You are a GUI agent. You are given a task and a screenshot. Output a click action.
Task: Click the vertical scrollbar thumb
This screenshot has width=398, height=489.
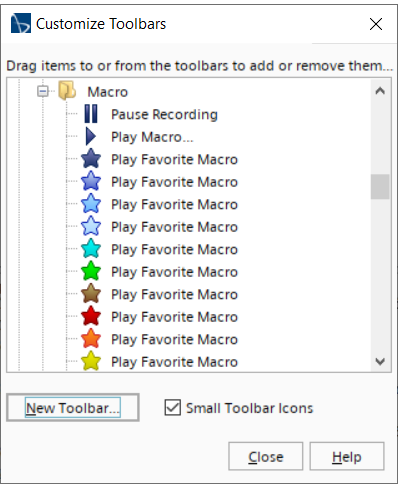click(380, 187)
